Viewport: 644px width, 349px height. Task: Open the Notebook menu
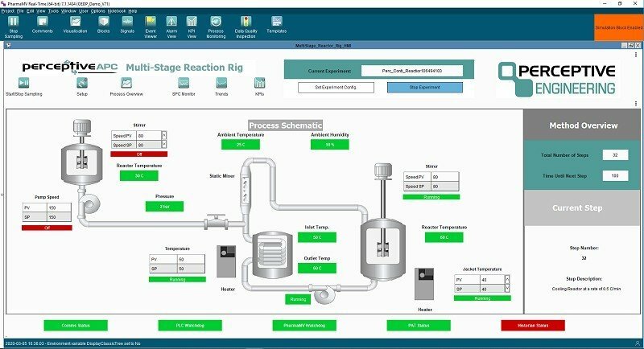coord(117,11)
